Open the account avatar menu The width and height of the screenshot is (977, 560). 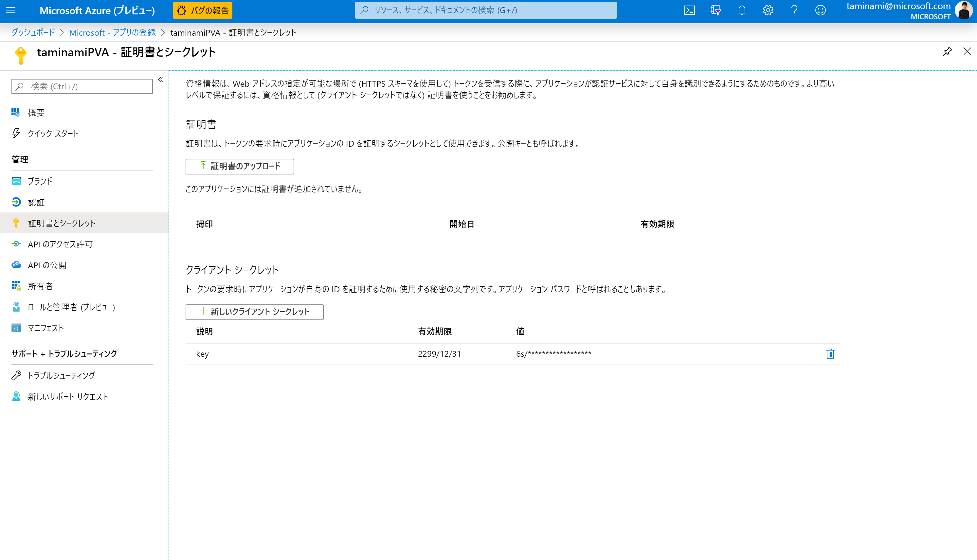click(x=964, y=10)
